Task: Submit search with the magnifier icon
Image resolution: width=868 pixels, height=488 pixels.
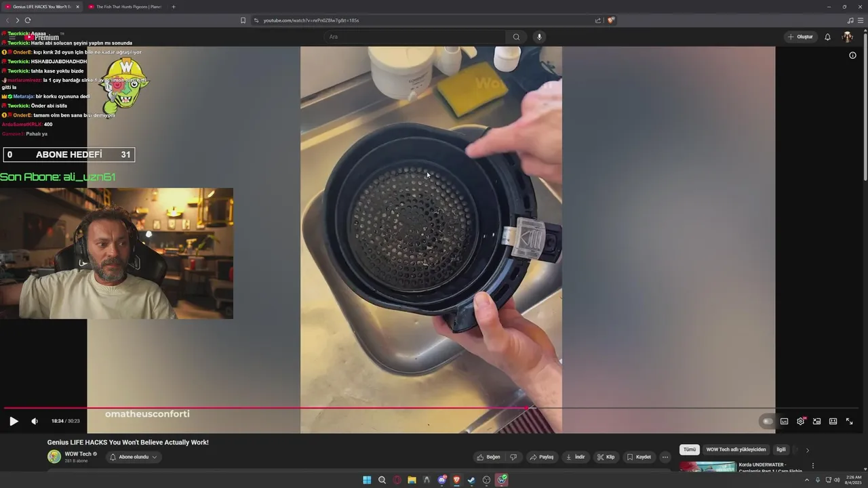Action: (516, 37)
